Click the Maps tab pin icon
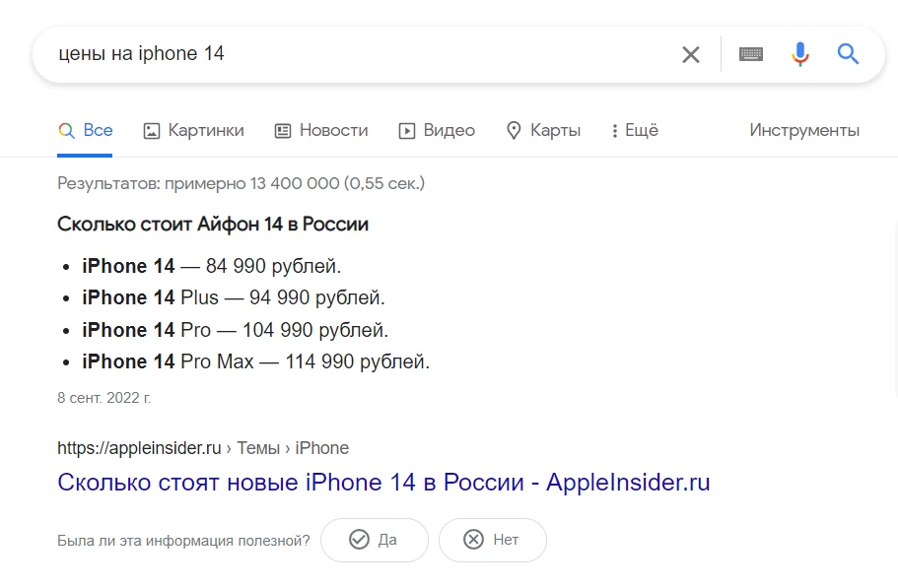The image size is (898, 588). [x=513, y=130]
